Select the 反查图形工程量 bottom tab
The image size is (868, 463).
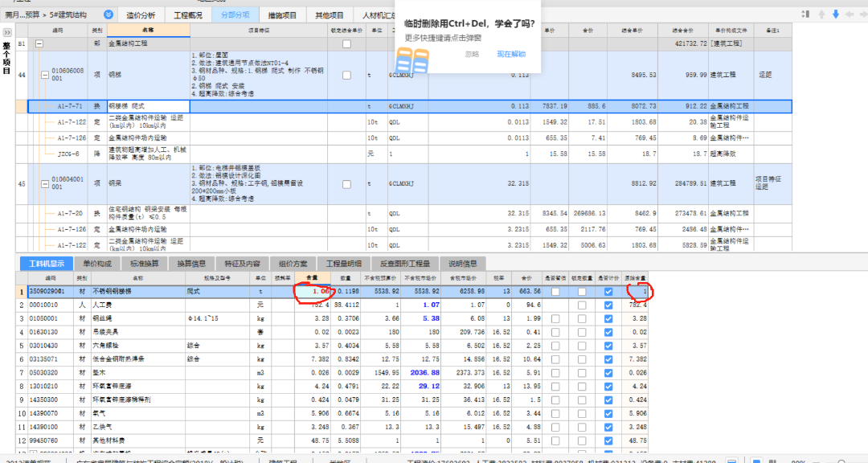404,264
